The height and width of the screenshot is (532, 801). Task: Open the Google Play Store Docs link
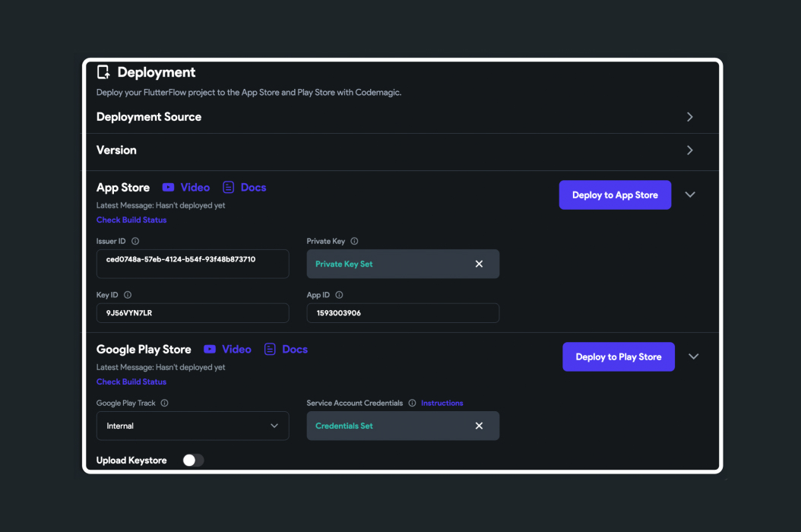[295, 349]
